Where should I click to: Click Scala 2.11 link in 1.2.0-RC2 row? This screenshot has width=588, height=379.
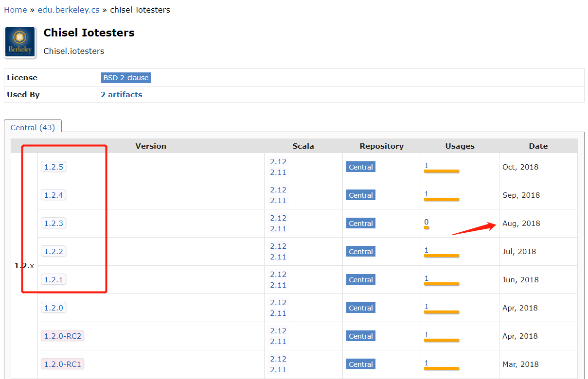tap(278, 342)
